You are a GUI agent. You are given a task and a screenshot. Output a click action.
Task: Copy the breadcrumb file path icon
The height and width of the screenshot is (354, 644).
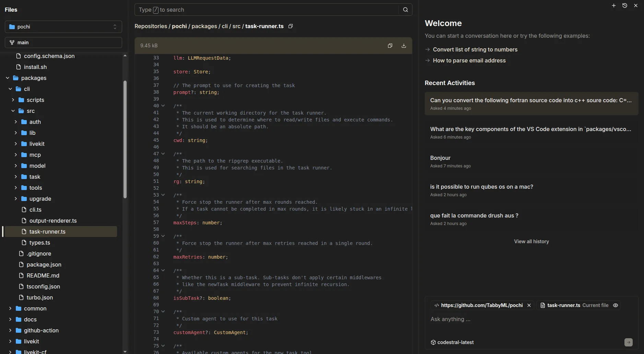[x=290, y=26]
